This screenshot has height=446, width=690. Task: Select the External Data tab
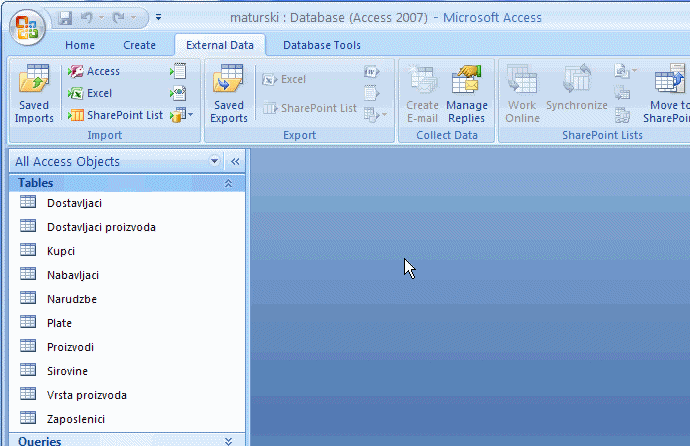[x=220, y=45]
